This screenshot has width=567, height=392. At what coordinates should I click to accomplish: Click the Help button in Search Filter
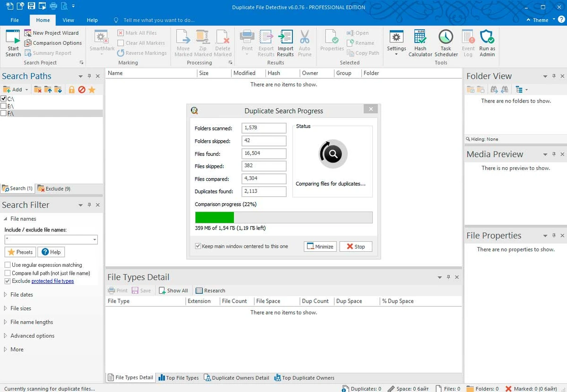51,252
